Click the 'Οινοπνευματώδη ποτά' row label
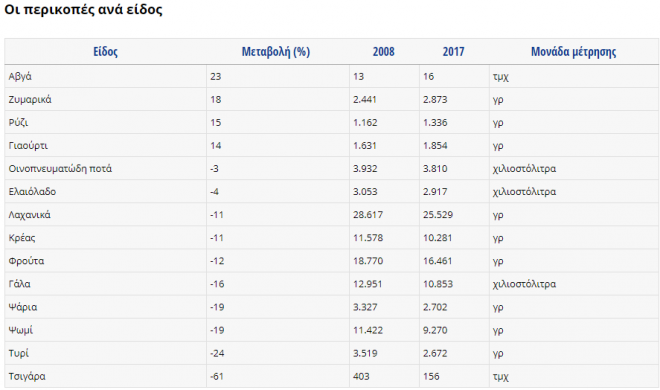 [60, 169]
